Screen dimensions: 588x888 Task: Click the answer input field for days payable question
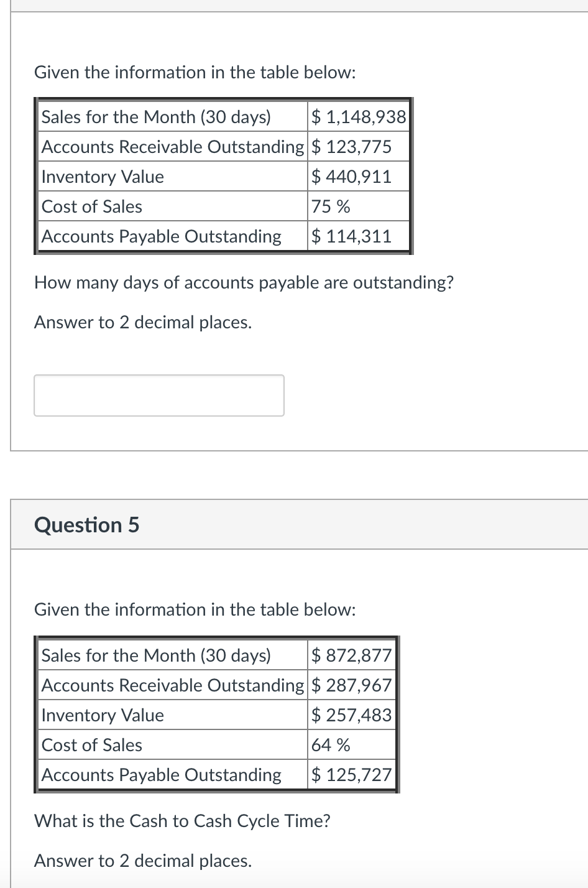pyautogui.click(x=158, y=395)
